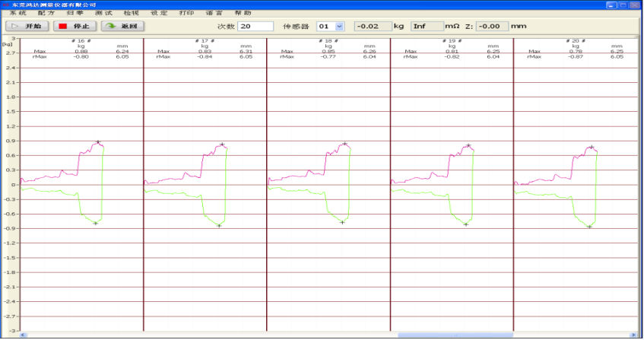Click the mΩ resistance reading field
Image resolution: width=644 pixels, height=340 pixels.
(x=427, y=26)
